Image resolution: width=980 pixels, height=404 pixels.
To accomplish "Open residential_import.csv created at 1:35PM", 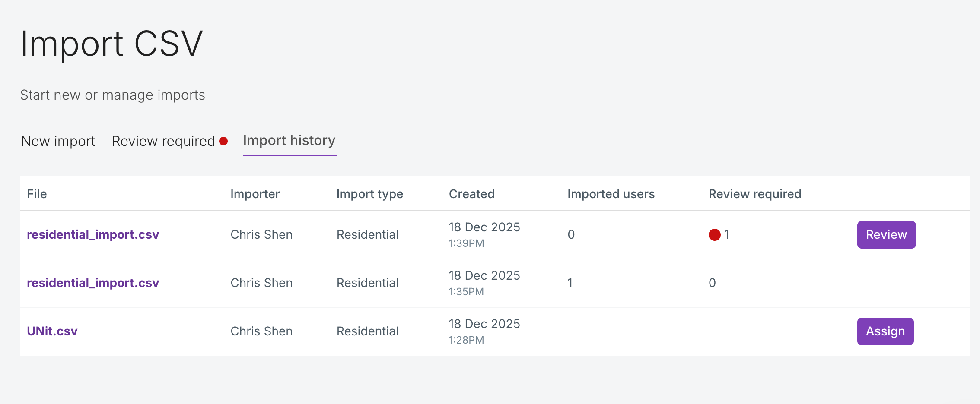I will pos(93,283).
